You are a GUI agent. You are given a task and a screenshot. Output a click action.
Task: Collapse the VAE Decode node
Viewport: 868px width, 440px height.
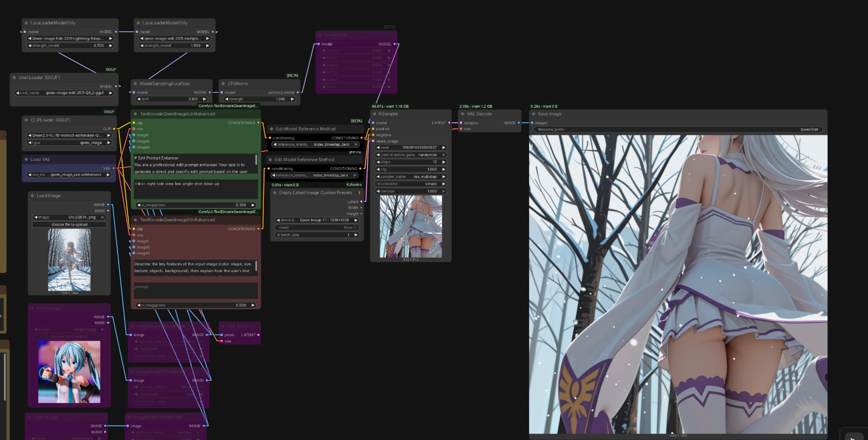pos(462,114)
